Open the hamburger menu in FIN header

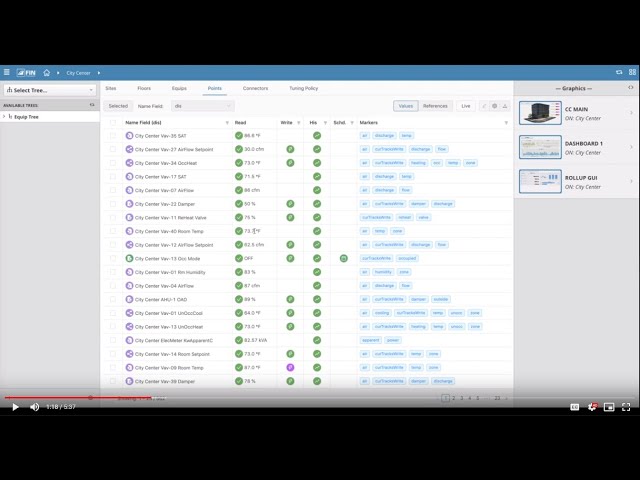click(x=7, y=72)
